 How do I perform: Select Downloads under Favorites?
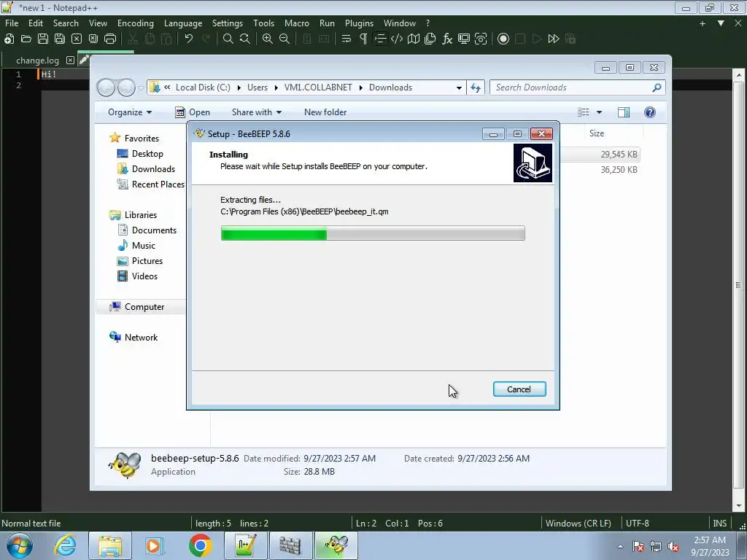pos(146,169)
